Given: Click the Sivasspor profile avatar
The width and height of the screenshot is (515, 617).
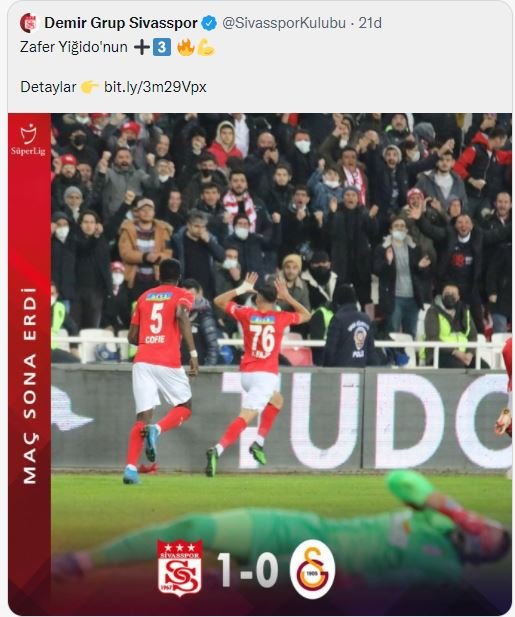Looking at the screenshot, I should point(28,23).
